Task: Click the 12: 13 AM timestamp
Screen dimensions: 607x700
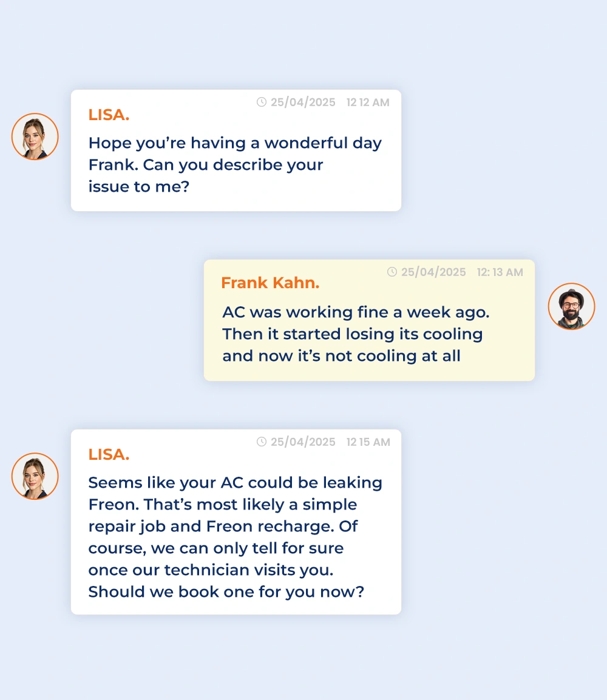Action: (500, 272)
